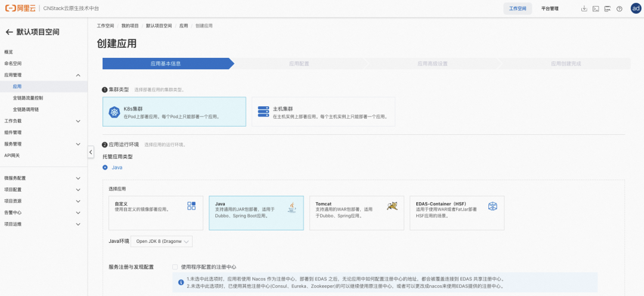Click the 默认项目空间 breadcrumb link
The image size is (644, 296).
(159, 26)
